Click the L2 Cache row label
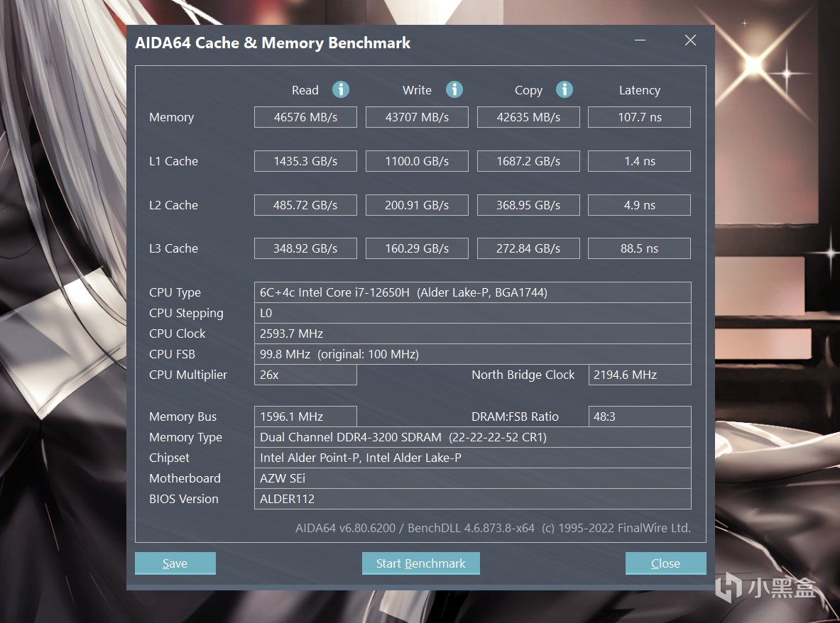The image size is (840, 623). pyautogui.click(x=173, y=205)
